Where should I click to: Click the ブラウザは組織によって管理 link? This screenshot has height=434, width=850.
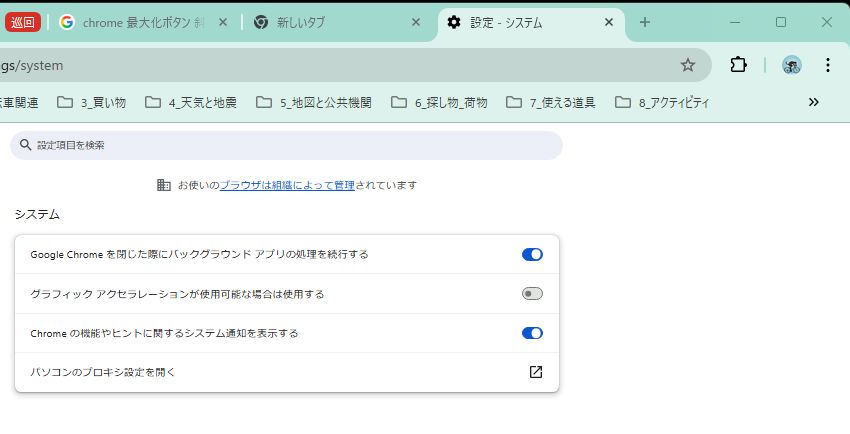(x=287, y=185)
